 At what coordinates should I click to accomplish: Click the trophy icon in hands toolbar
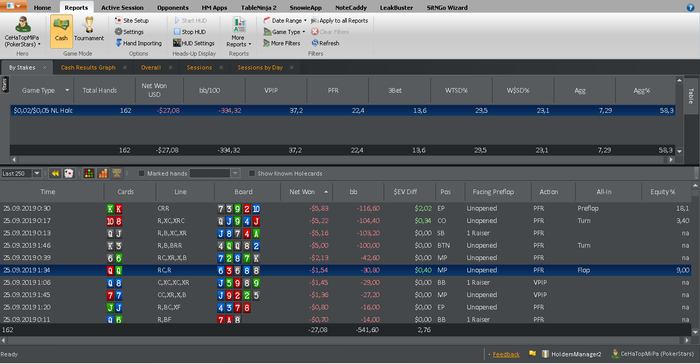click(x=117, y=173)
